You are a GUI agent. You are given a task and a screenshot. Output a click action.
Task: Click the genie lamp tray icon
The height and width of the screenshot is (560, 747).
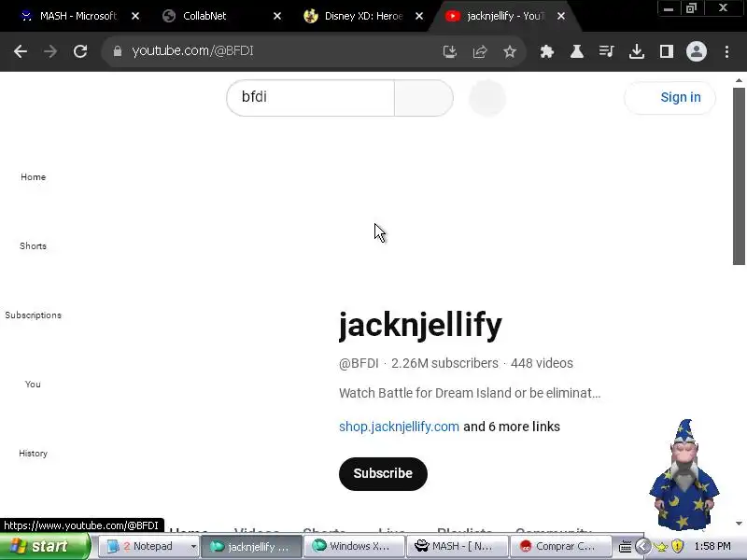pos(661,547)
